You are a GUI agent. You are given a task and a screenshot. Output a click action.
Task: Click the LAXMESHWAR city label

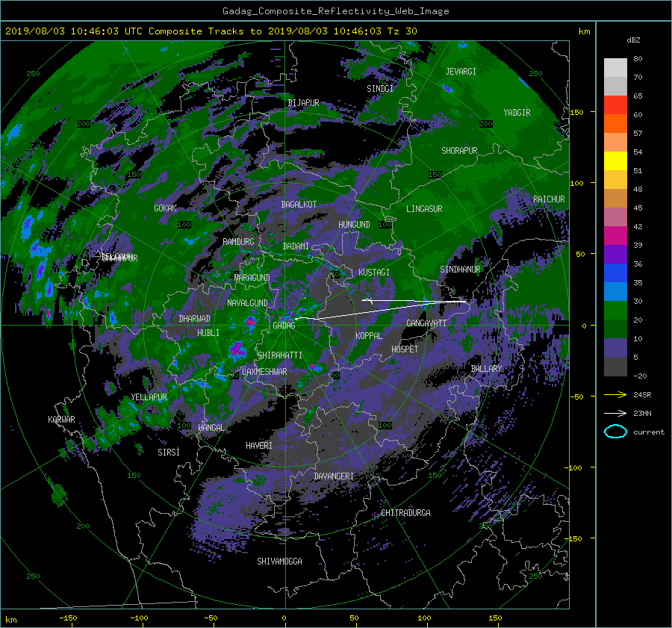[x=264, y=372]
